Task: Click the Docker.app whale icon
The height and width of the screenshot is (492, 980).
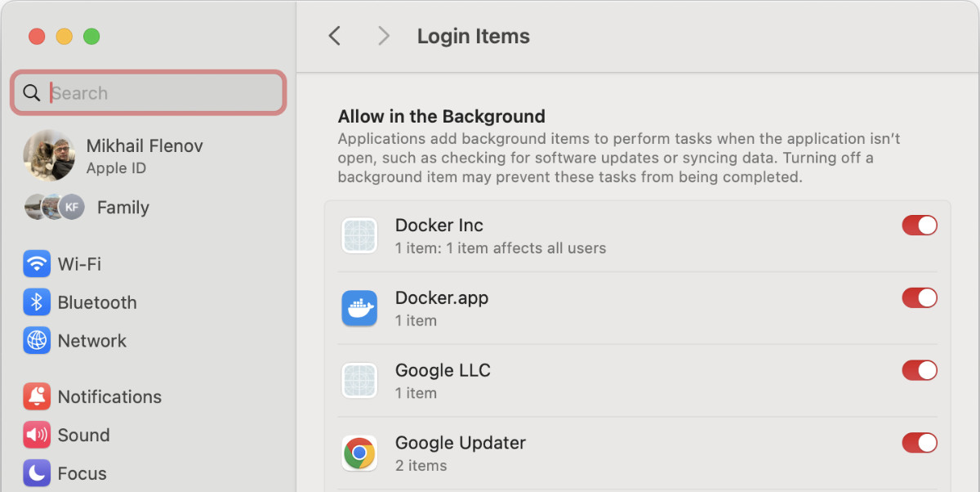Action: (x=359, y=308)
